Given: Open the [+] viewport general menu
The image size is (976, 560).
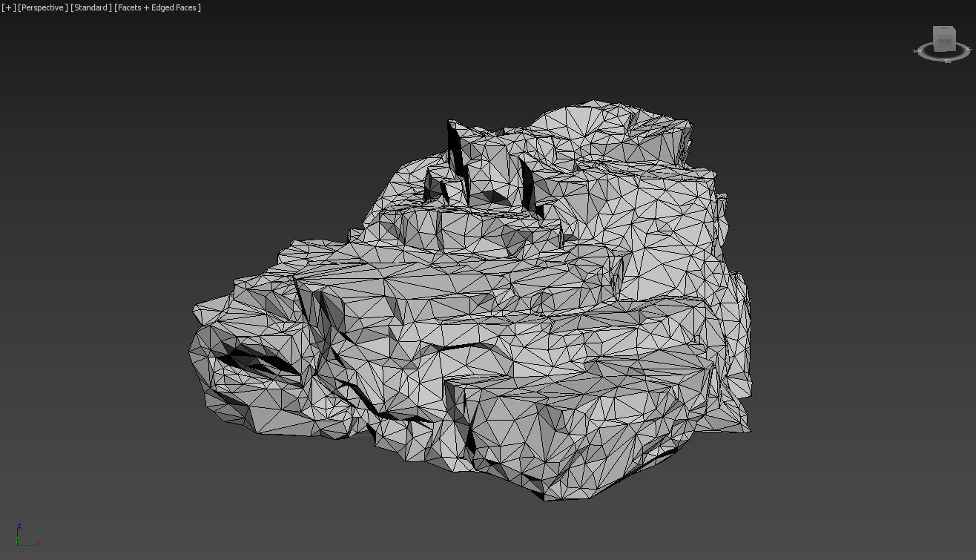Looking at the screenshot, I should (x=8, y=7).
